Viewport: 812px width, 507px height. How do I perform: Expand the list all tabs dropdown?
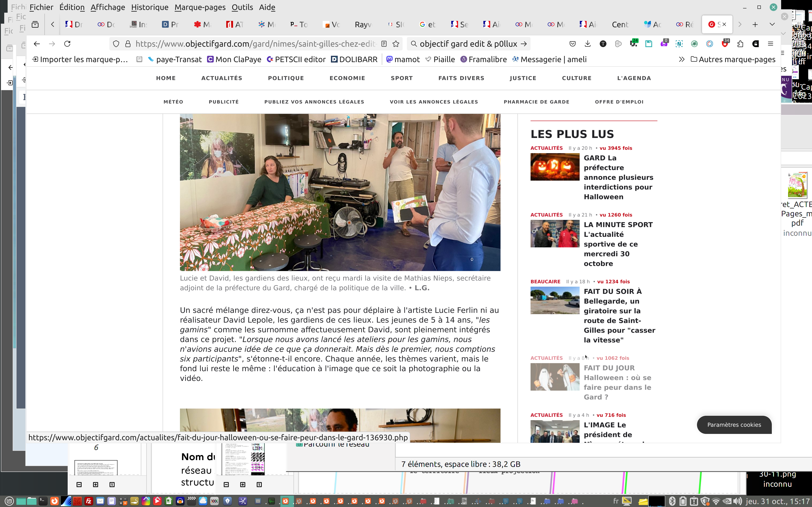click(772, 25)
